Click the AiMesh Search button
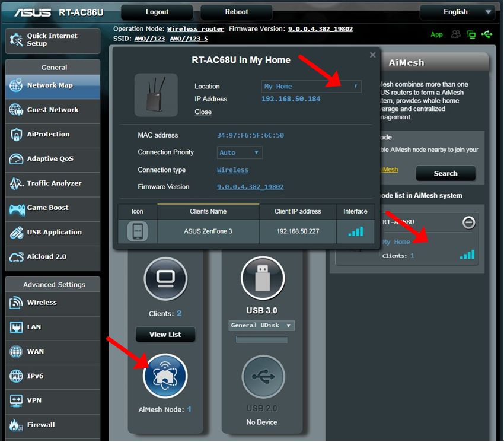The image size is (504, 442). 445,173
